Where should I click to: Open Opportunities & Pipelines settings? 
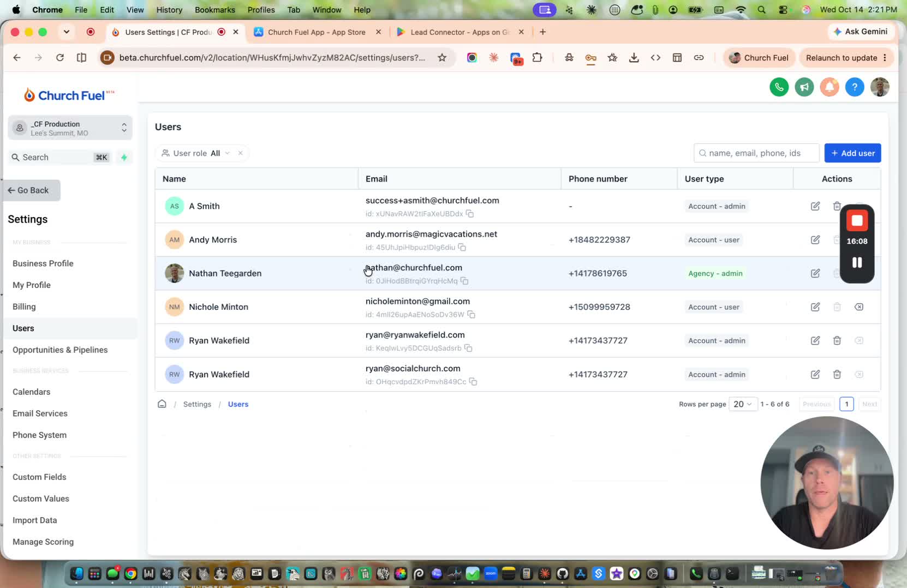click(x=60, y=350)
